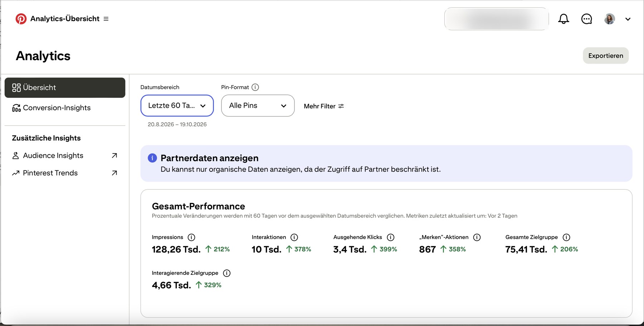This screenshot has width=644, height=326.
Task: Click the external arrow beside Audience Insights
Action: 114,156
